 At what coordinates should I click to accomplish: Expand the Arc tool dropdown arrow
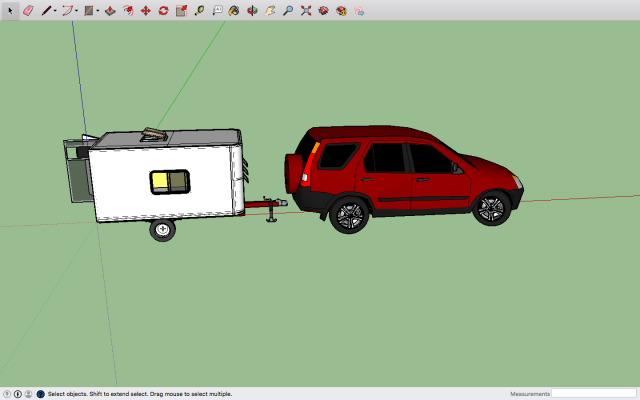(76, 11)
